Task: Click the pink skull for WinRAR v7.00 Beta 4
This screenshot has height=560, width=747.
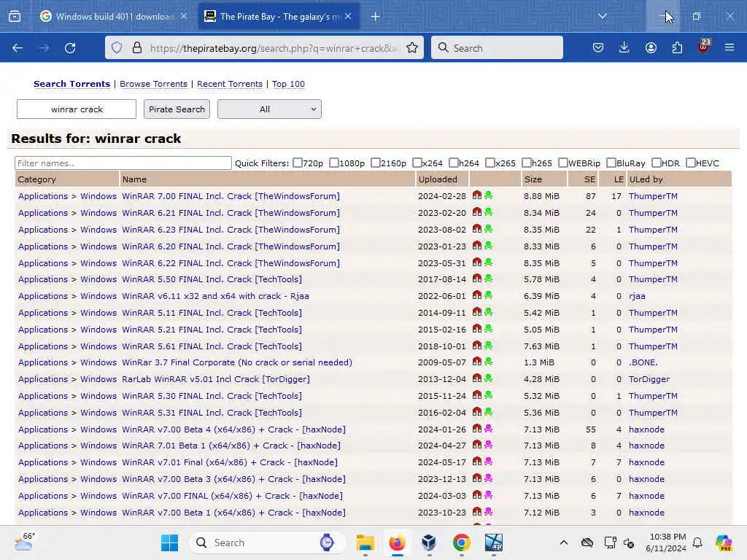Action: tap(488, 429)
